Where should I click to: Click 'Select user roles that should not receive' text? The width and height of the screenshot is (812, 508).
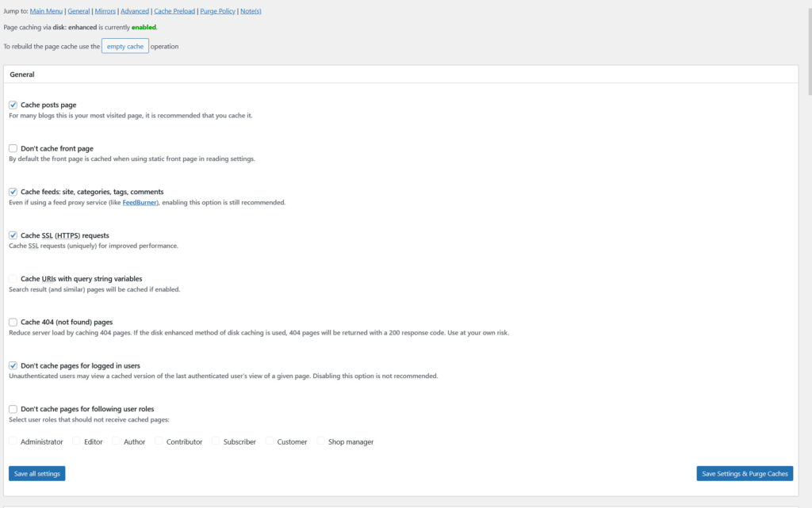coord(89,419)
